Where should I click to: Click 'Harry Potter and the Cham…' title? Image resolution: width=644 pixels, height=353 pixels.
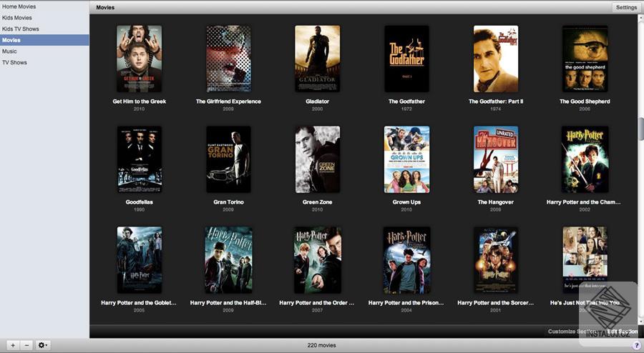(x=584, y=202)
